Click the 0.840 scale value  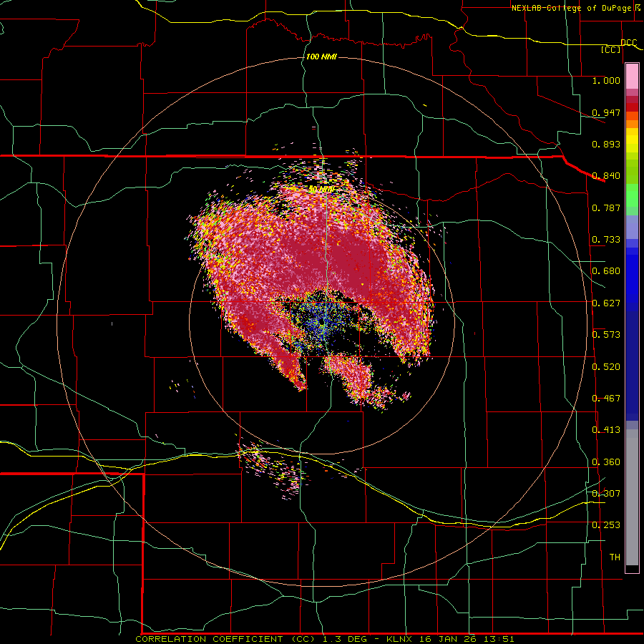coord(606,176)
